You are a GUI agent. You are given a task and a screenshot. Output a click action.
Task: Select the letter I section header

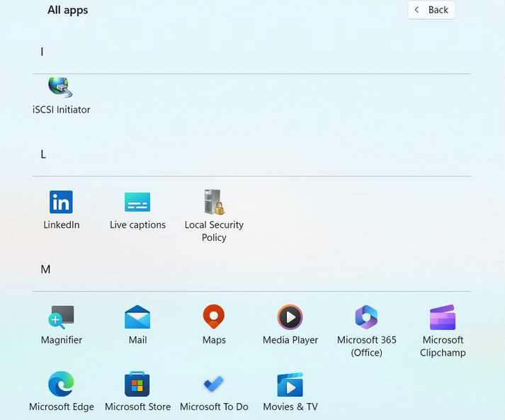tap(42, 52)
